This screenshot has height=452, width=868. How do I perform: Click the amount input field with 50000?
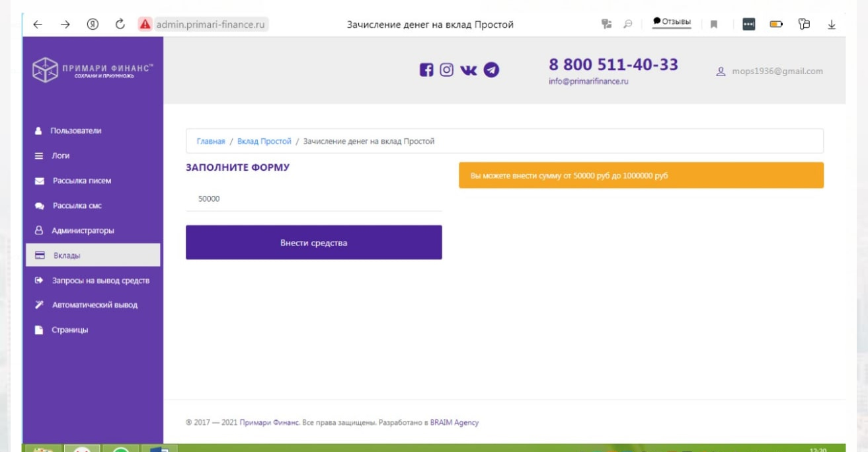point(313,199)
